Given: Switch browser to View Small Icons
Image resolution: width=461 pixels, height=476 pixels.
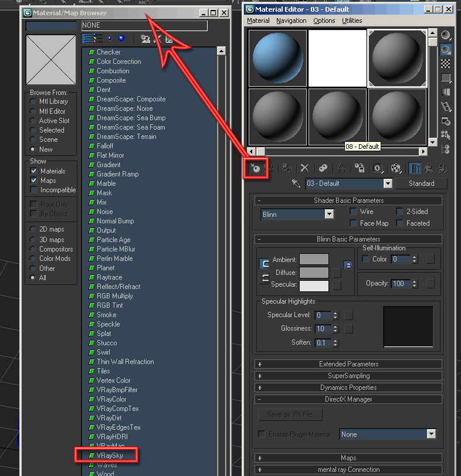Looking at the screenshot, I should [110, 39].
